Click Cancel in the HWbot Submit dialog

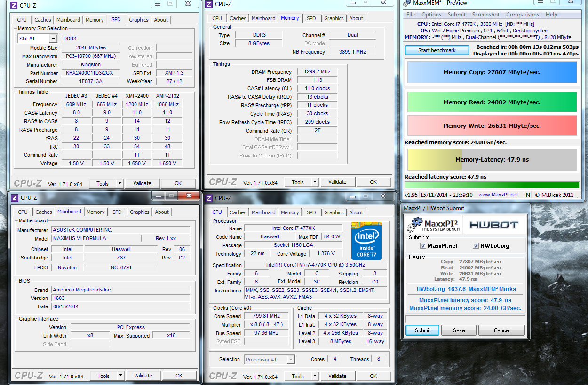point(501,330)
